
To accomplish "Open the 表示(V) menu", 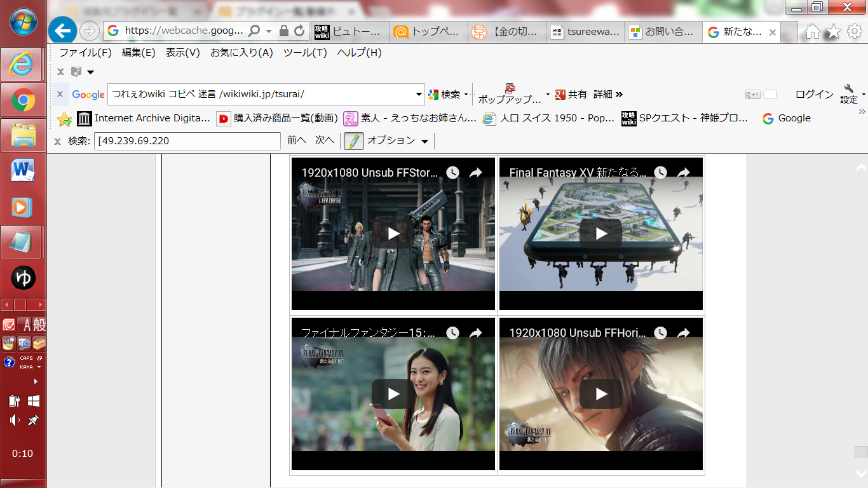I will (x=182, y=53).
